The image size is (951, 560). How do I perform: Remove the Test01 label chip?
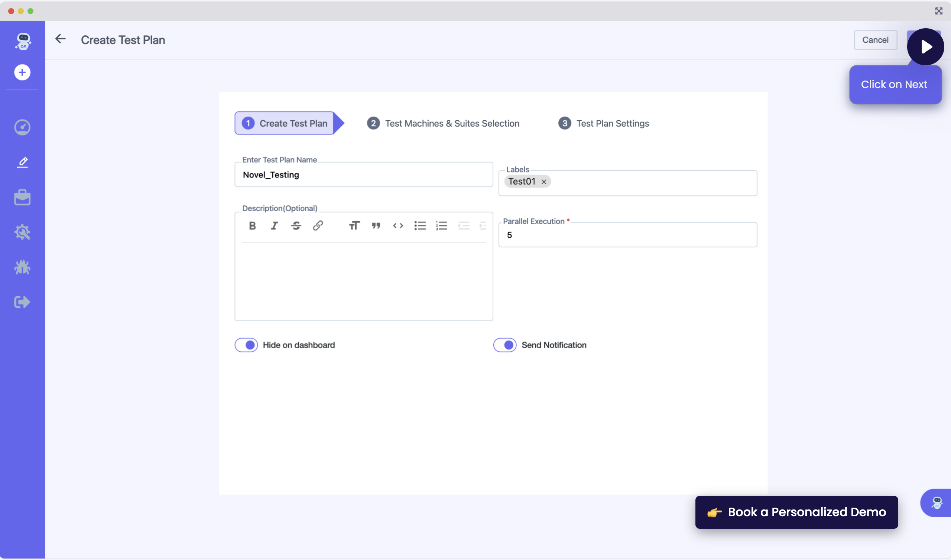click(x=544, y=182)
